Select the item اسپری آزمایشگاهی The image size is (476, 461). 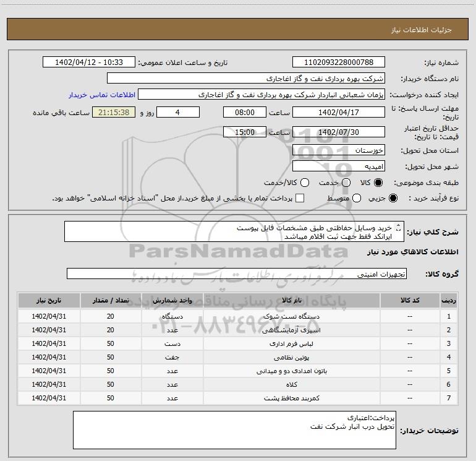[x=291, y=330]
